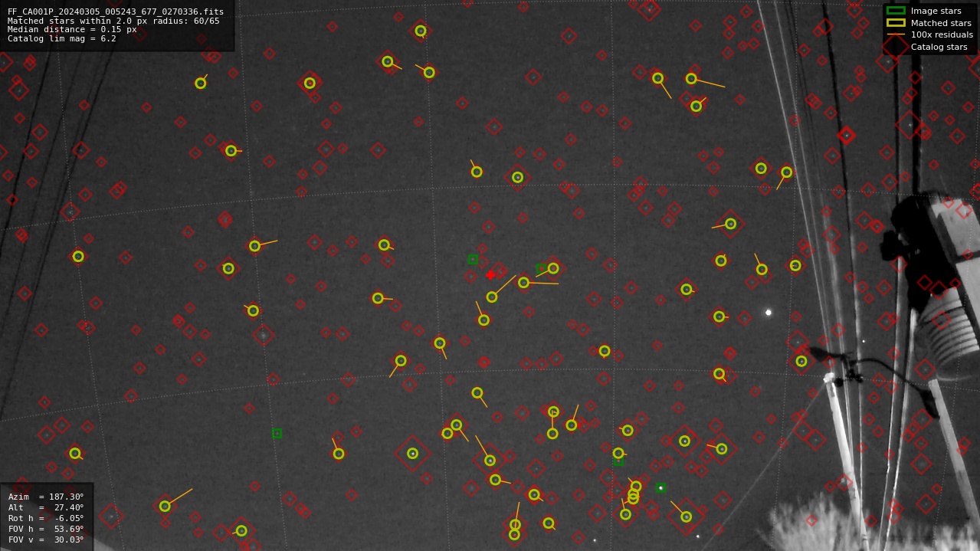
Task: Click the green Image stars legend swatch
Action: pos(896,11)
